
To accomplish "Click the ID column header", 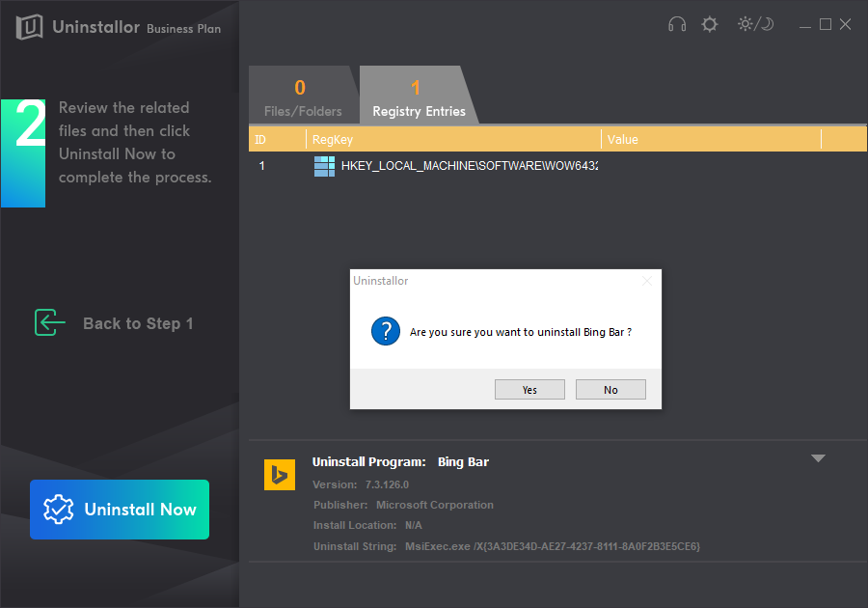I will click(x=278, y=140).
